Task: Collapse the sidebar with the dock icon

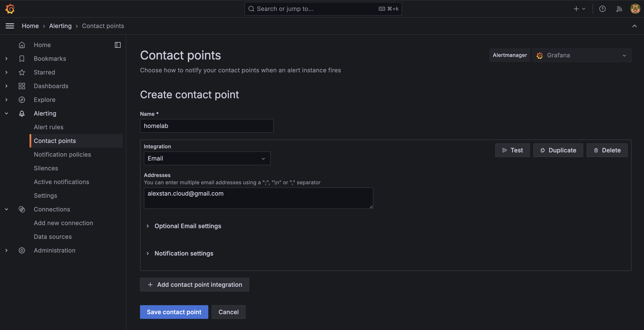Action: pos(118,45)
